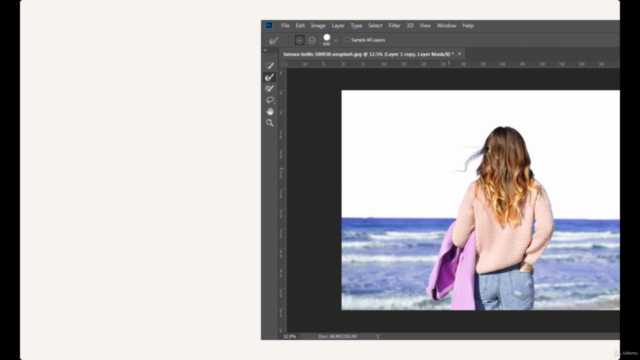Enable the Sample All Layers checkbox

point(347,40)
